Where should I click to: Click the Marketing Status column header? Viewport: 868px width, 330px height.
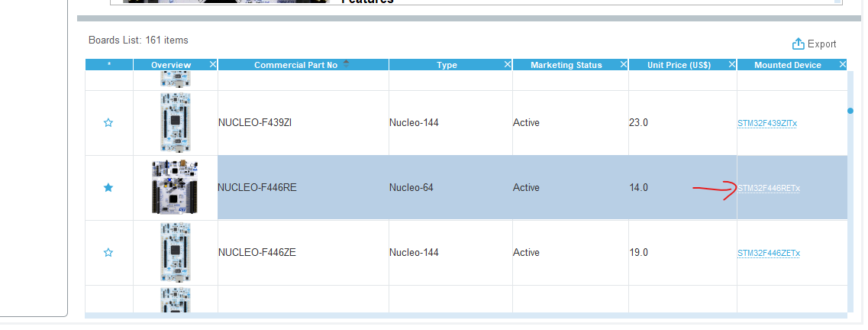point(566,65)
